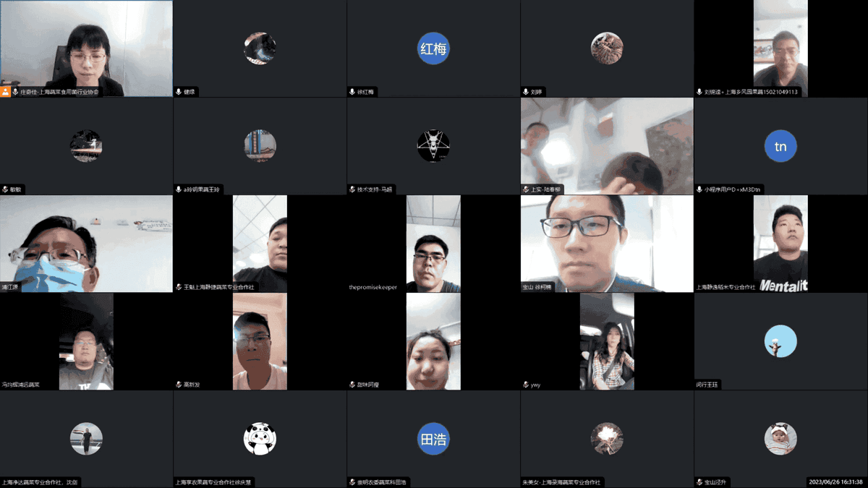Screen dimensions: 868x488
Task: Select the panda cartoon avatar
Action: point(260,439)
